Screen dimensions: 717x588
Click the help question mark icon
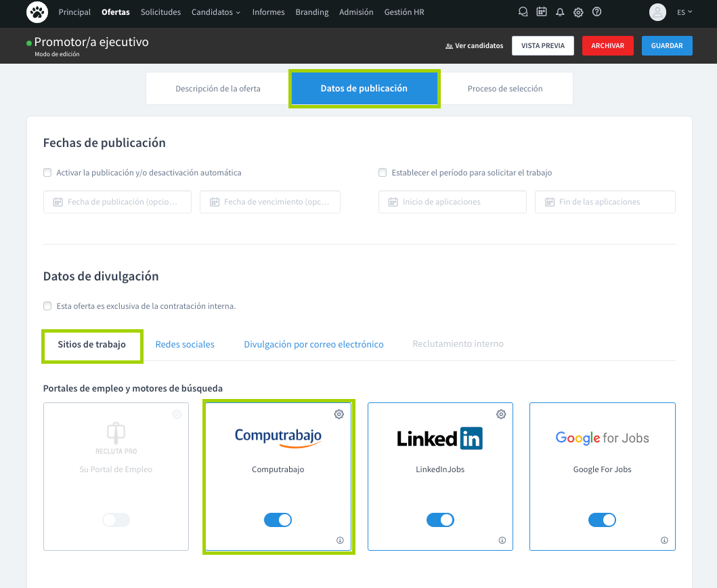tap(596, 12)
